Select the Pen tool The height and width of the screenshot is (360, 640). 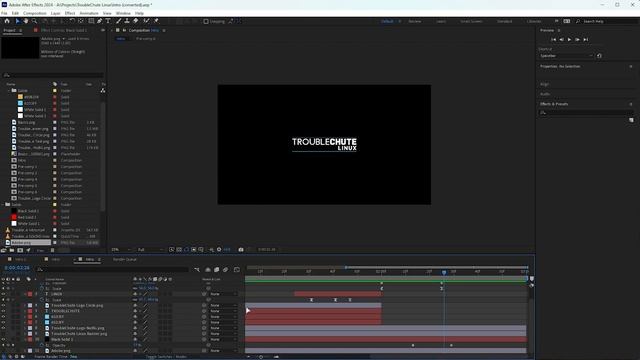click(100, 21)
